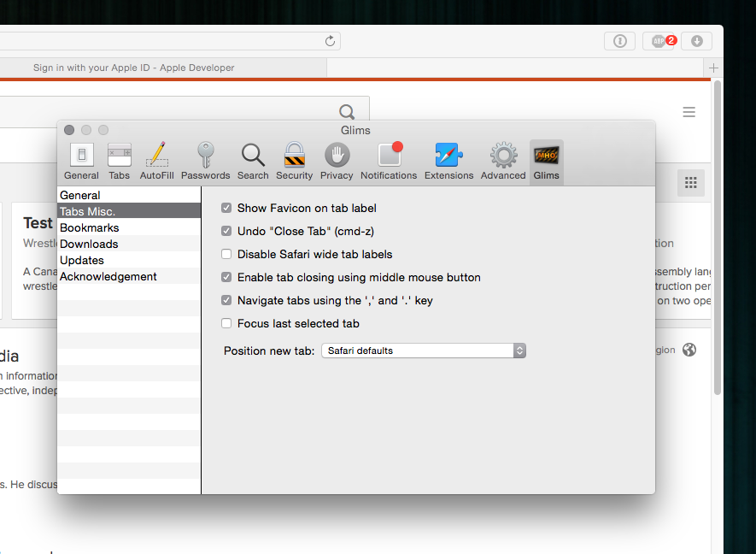Viewport: 756px width, 554px height.
Task: Open the Extensions preferences pane
Action: pyautogui.click(x=448, y=162)
